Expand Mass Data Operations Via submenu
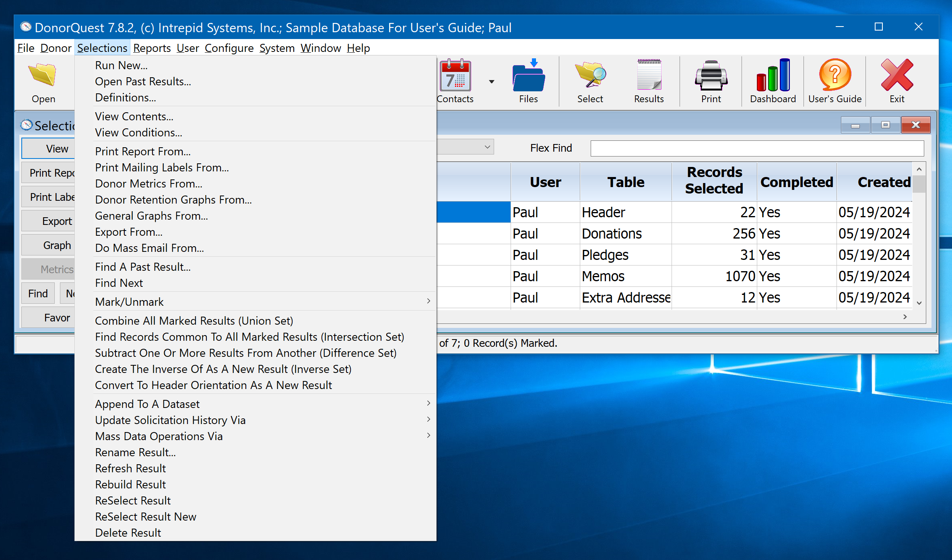952x560 pixels. [265, 436]
